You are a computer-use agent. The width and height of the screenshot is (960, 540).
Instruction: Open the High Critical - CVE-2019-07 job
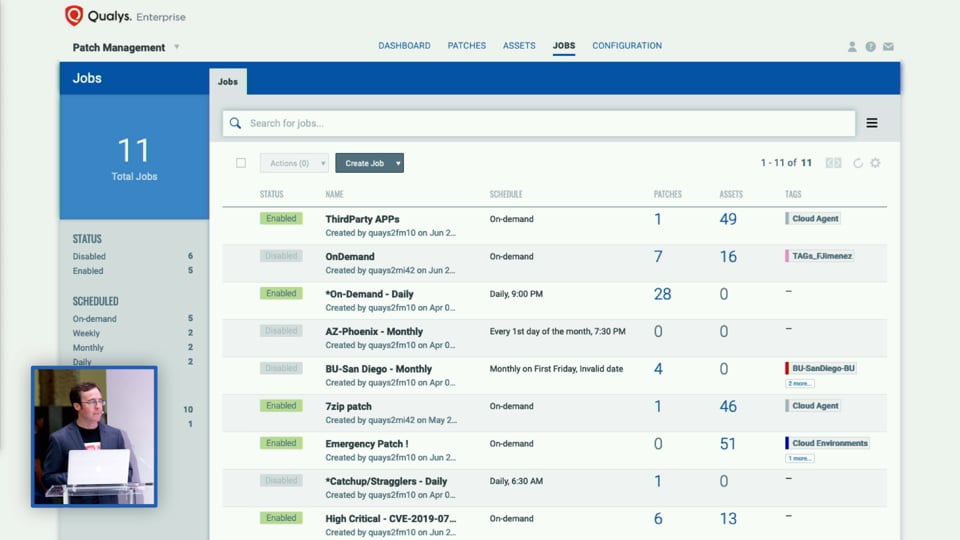[391, 518]
